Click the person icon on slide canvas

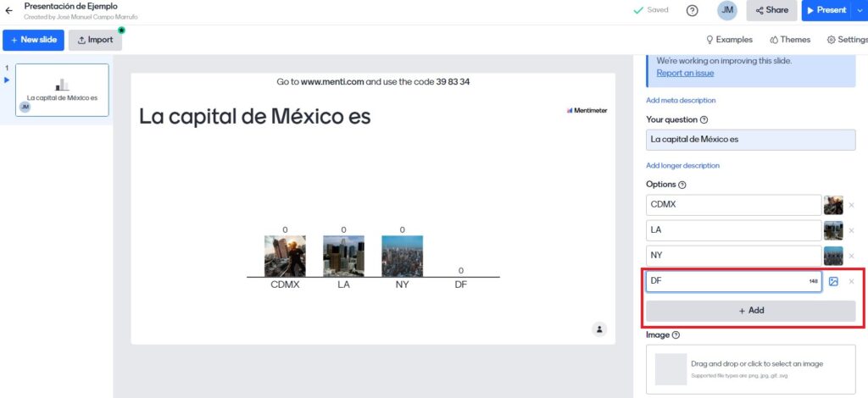(599, 329)
